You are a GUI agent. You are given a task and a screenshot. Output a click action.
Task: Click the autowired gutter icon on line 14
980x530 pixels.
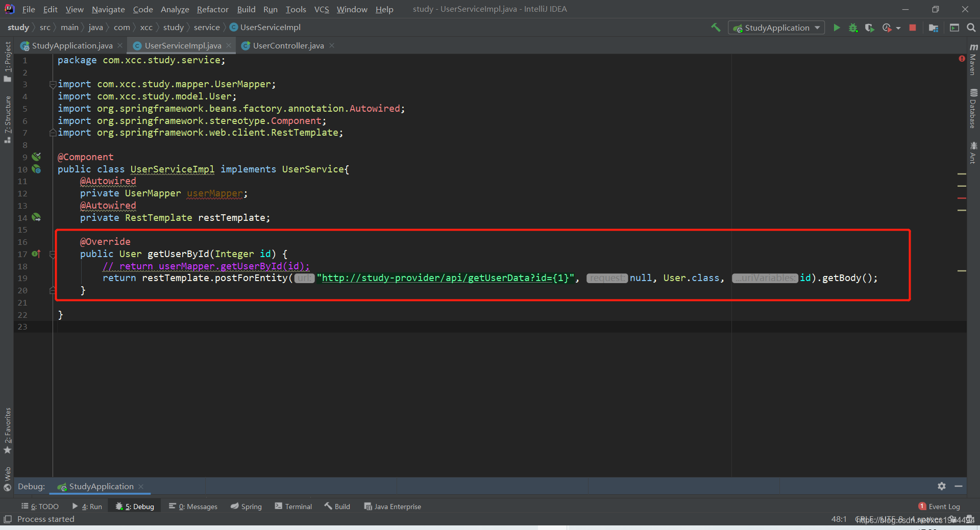[x=36, y=217]
